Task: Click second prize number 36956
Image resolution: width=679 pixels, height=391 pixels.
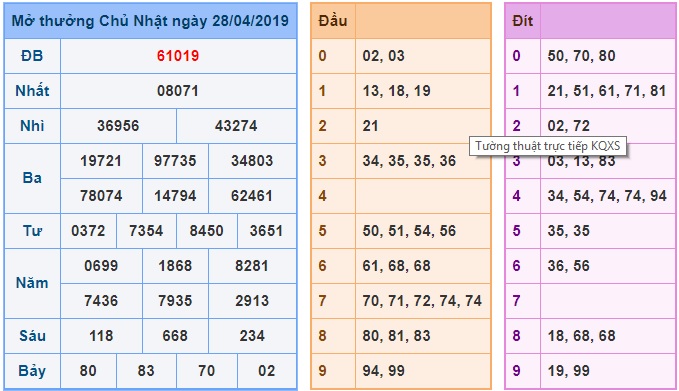Action: click(118, 126)
